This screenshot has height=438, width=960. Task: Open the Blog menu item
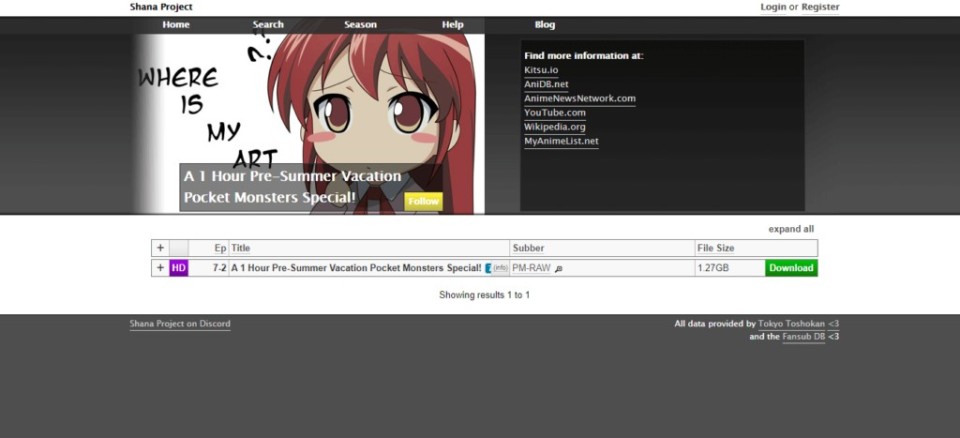click(x=544, y=25)
